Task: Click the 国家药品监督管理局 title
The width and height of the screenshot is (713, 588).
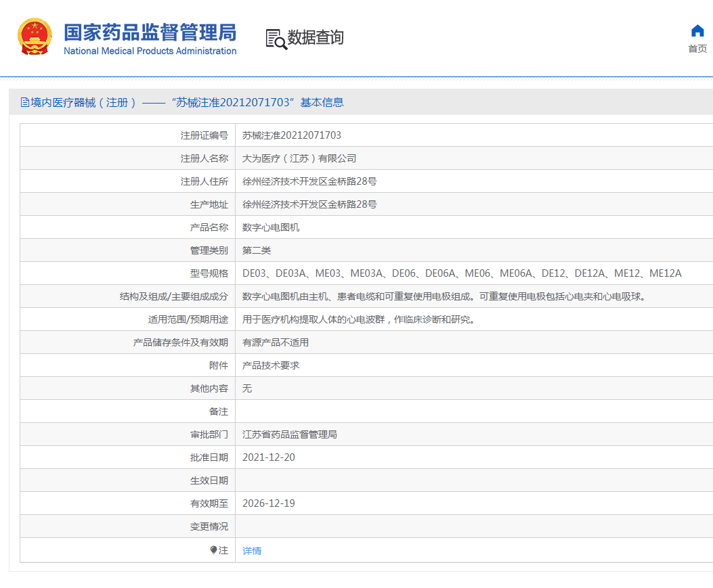Action: pyautogui.click(x=150, y=32)
